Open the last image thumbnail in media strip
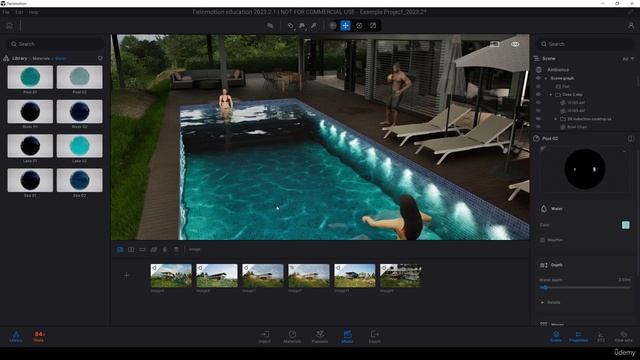Image resolution: width=640 pixels, height=360 pixels. [x=400, y=276]
